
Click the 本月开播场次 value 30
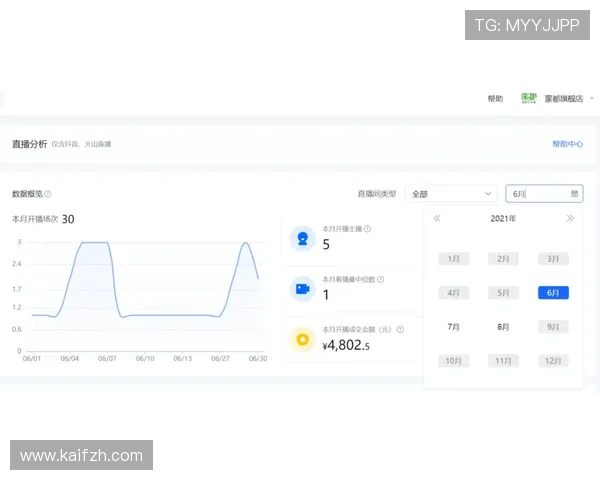(x=68, y=219)
